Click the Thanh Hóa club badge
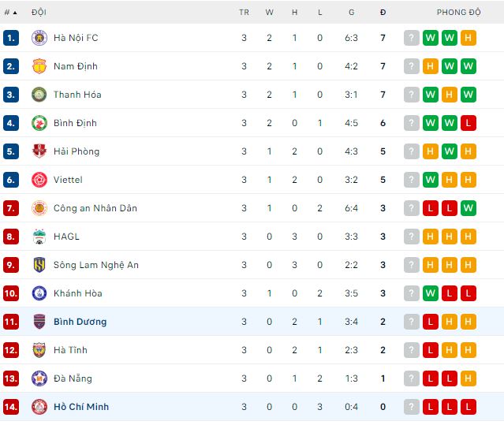Viewport: 504px width, 425px height. tap(39, 95)
